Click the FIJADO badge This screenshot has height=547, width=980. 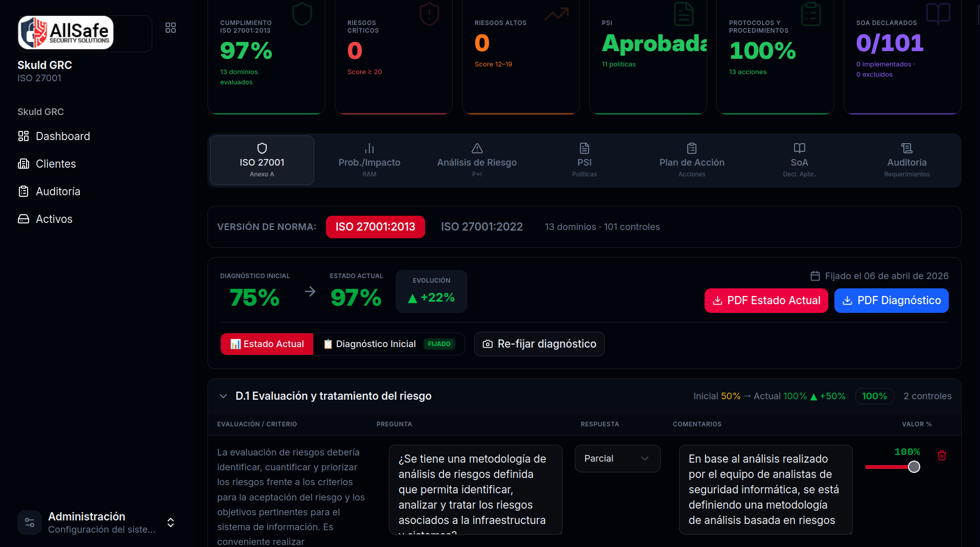pos(439,344)
